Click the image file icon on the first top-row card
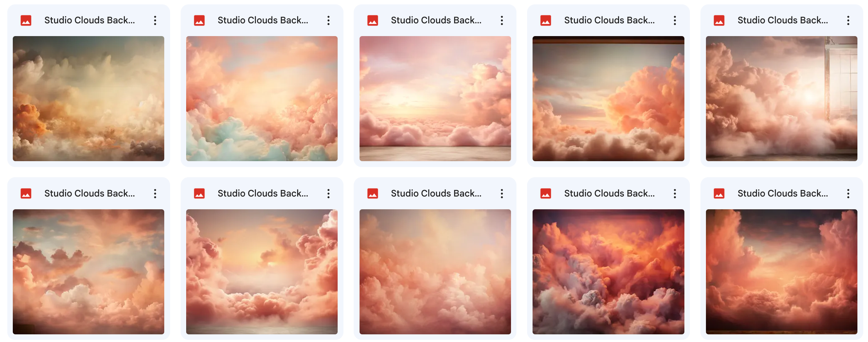 [x=26, y=20]
